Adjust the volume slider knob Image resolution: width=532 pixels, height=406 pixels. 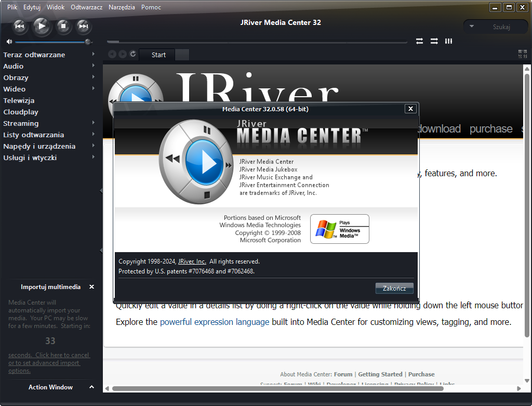coord(88,42)
